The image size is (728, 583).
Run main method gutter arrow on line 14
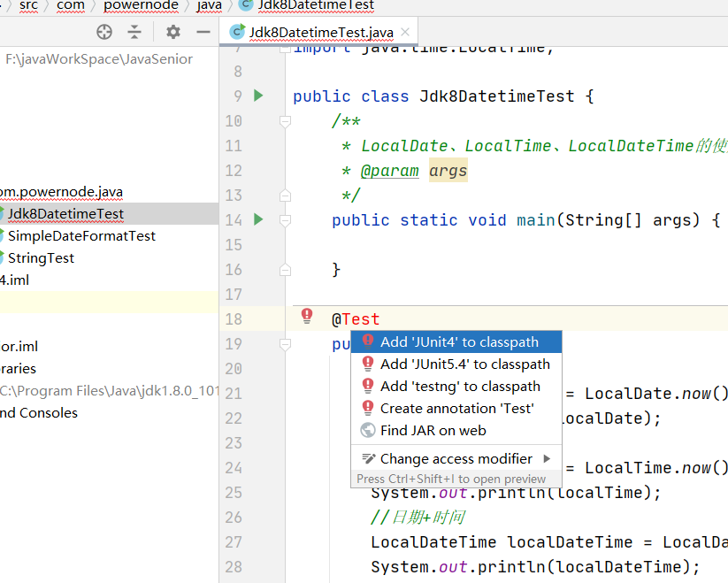(258, 219)
